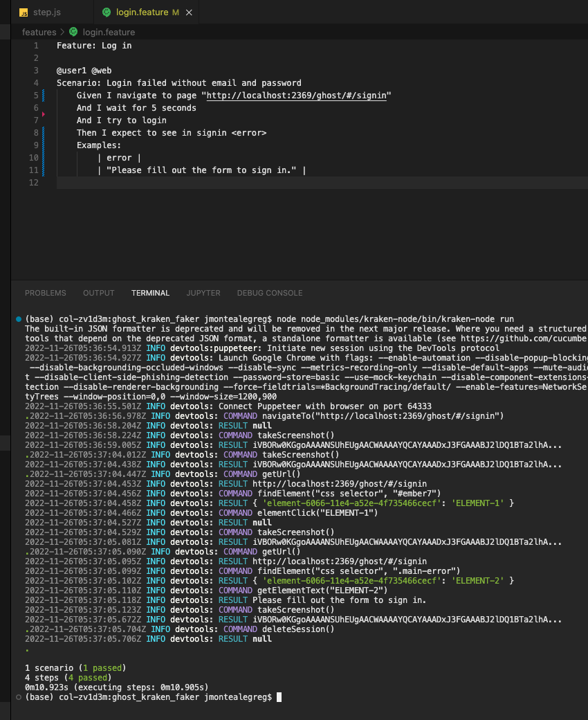
Task: Click the green Cucumber icon on login.feature tab
Action: click(x=106, y=12)
